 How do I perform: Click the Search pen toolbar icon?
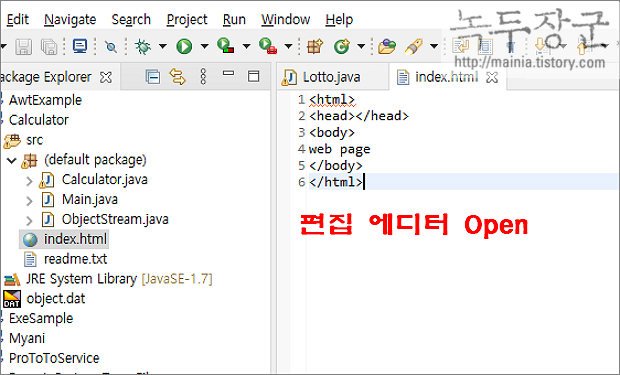coord(414,46)
